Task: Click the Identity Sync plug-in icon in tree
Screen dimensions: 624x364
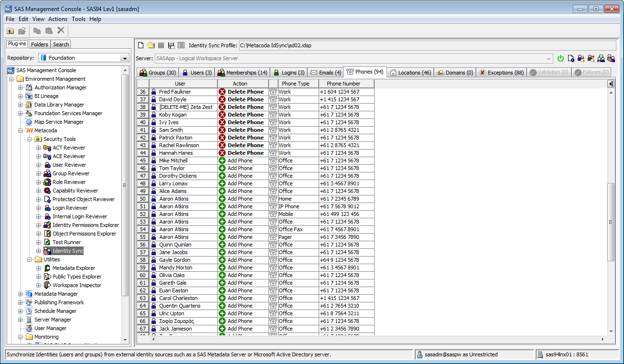Action: [x=47, y=251]
